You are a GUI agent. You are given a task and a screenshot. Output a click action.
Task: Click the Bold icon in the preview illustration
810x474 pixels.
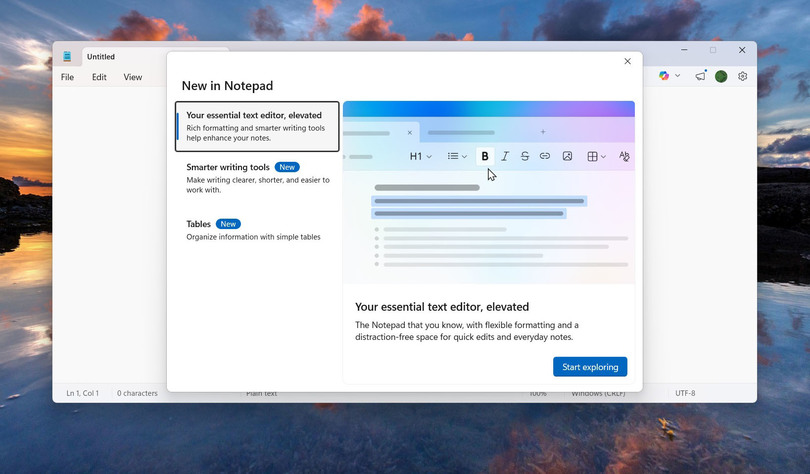pyautogui.click(x=485, y=156)
